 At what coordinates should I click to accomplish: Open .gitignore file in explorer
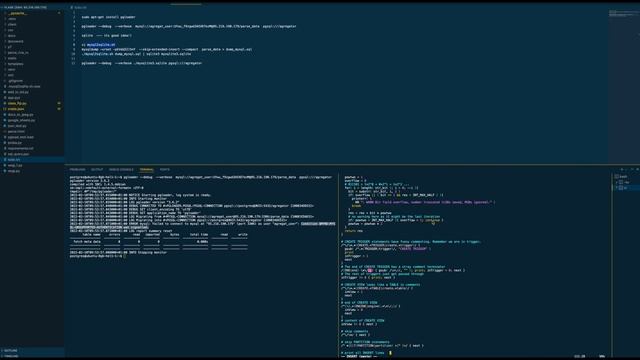tap(16, 81)
